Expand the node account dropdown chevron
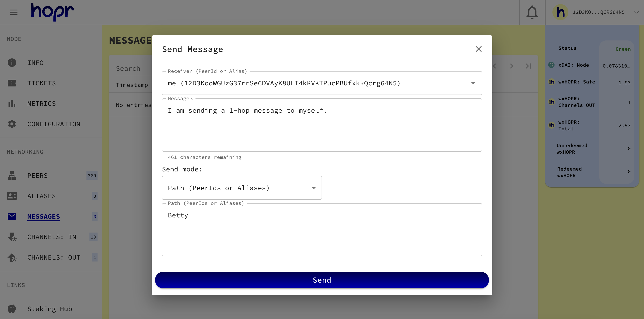This screenshot has height=319, width=644. 636,12
